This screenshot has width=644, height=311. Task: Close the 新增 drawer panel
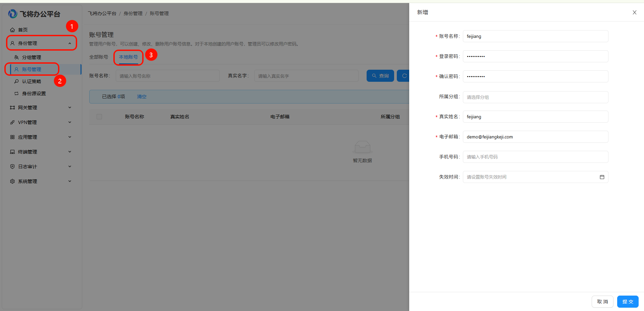click(x=634, y=12)
